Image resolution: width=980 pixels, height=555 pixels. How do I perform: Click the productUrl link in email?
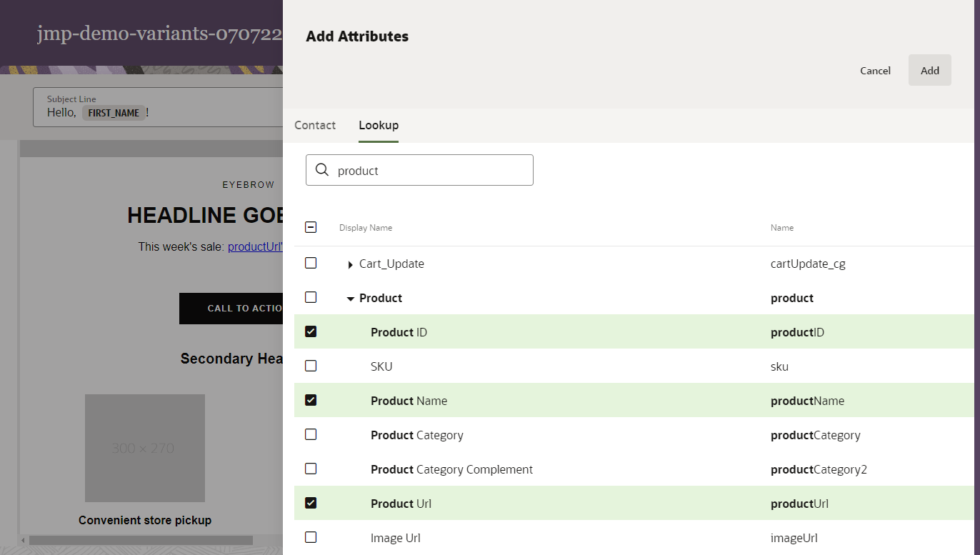tap(255, 246)
